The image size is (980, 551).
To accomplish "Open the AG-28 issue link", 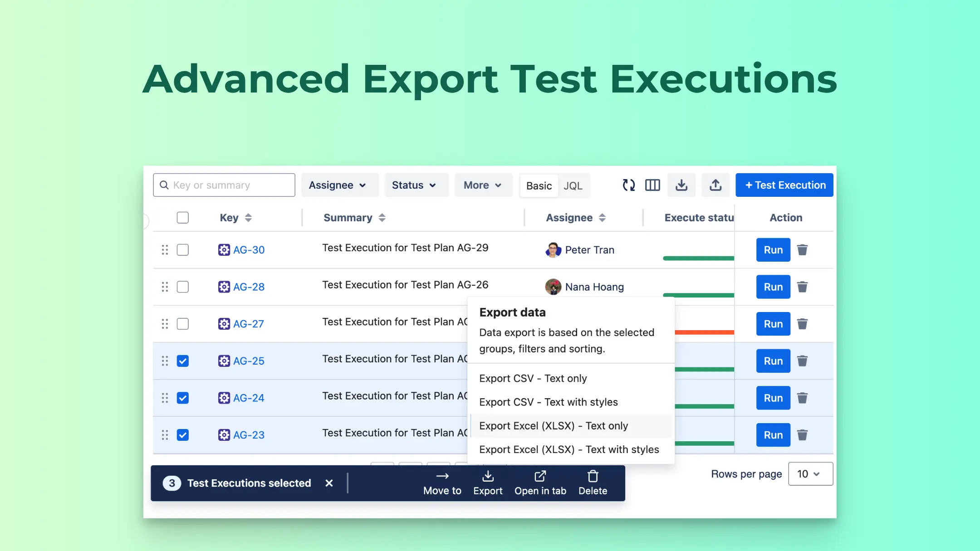I will pos(249,287).
